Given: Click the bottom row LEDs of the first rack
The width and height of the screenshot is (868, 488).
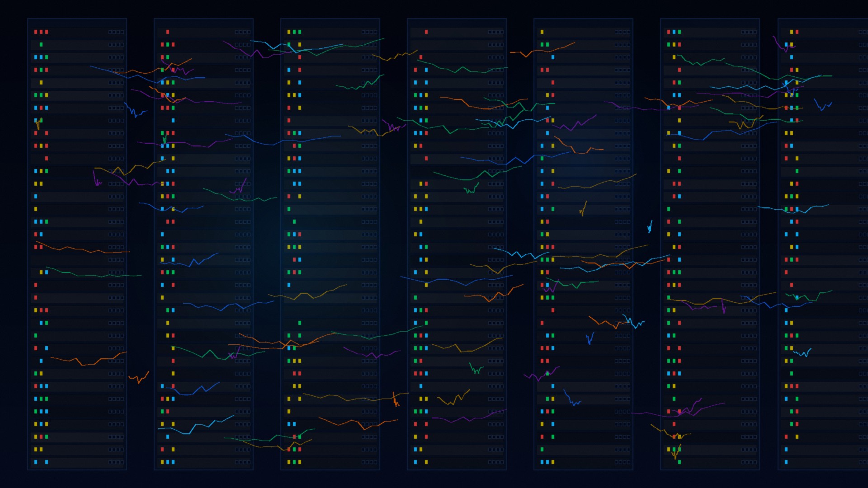Looking at the screenshot, I should click(x=41, y=462).
